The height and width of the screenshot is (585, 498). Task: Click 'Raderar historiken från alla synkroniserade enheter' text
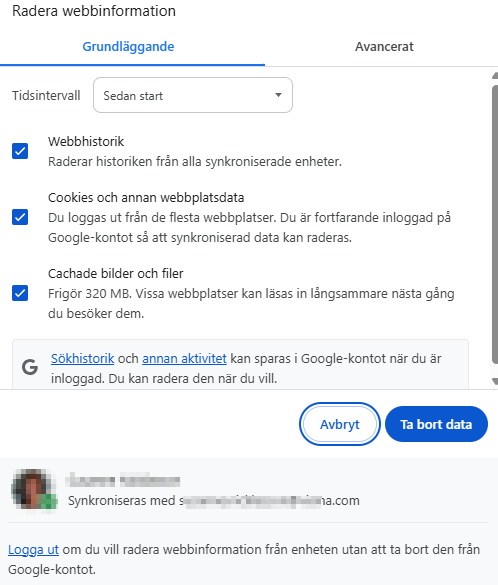(x=195, y=162)
